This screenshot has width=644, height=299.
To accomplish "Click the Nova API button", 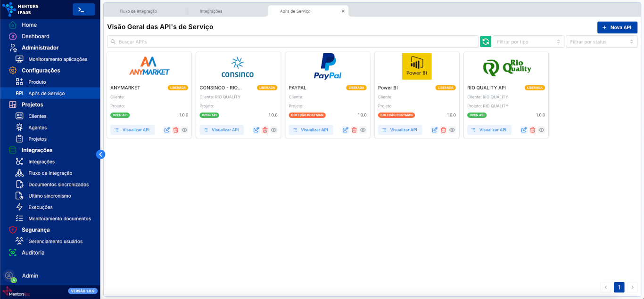I will click(x=617, y=27).
